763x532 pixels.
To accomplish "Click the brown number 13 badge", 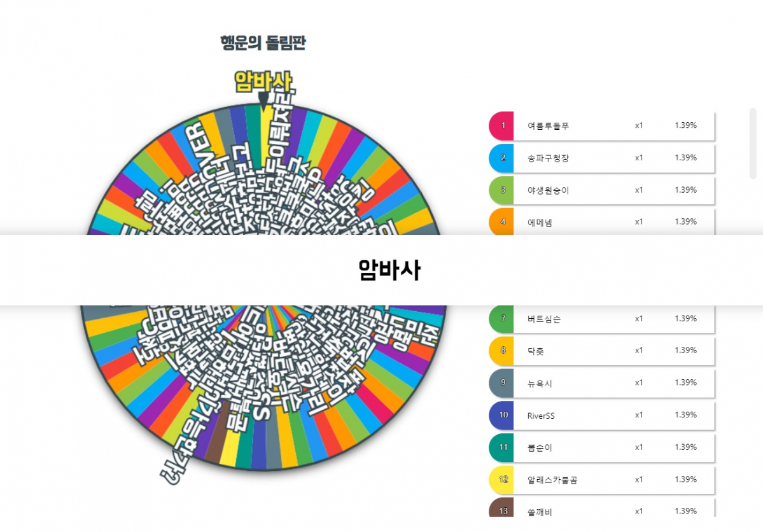I will (501, 507).
